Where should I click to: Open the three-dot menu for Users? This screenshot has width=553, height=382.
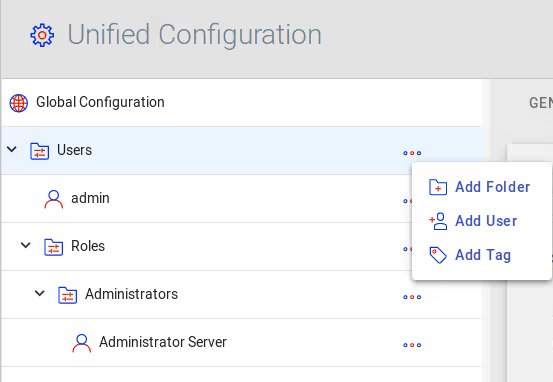tap(412, 153)
